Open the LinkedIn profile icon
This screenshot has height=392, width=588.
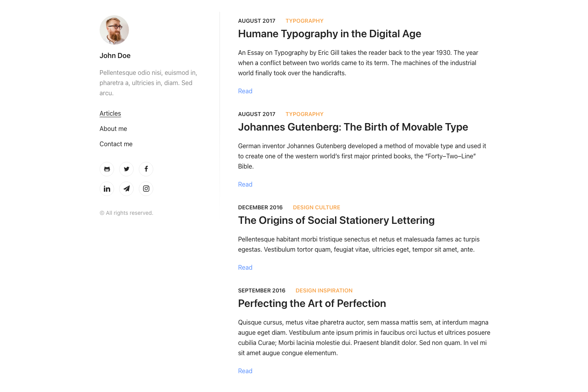tap(107, 189)
